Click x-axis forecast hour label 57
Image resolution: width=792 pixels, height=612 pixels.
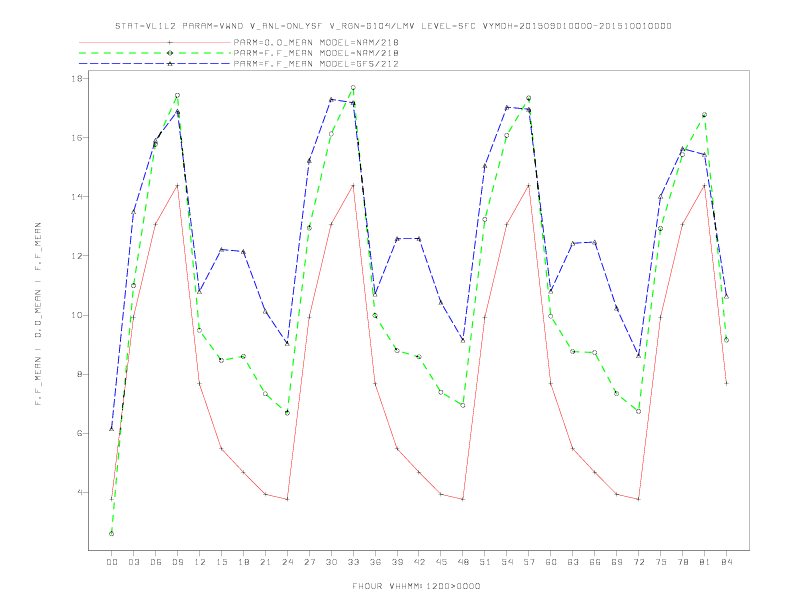(x=529, y=562)
